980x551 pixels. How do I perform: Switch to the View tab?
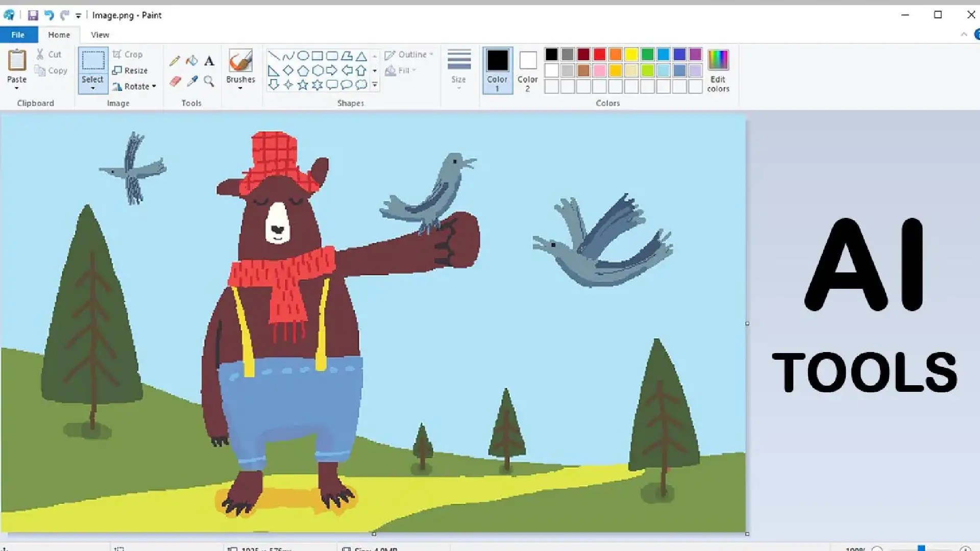click(100, 35)
